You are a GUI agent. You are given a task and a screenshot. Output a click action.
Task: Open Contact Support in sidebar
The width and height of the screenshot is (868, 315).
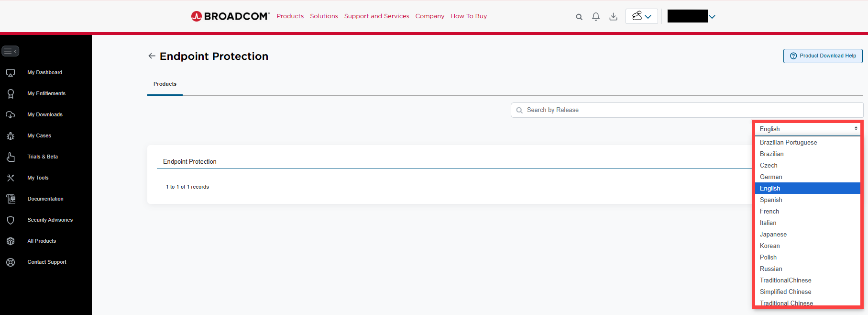[47, 262]
